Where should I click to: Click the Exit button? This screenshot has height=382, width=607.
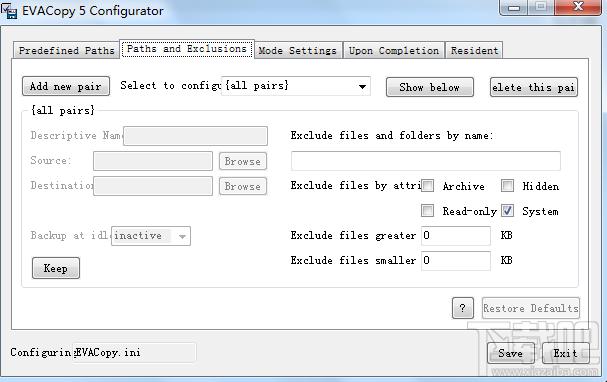[x=566, y=353]
